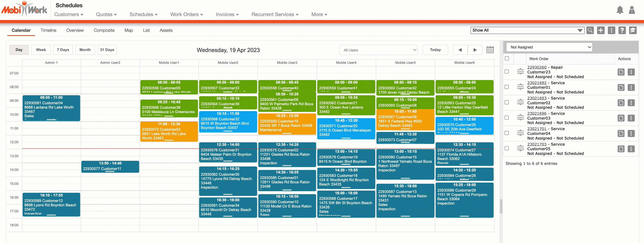
Task: Check the box for work order 22930260
Action: [507, 72]
